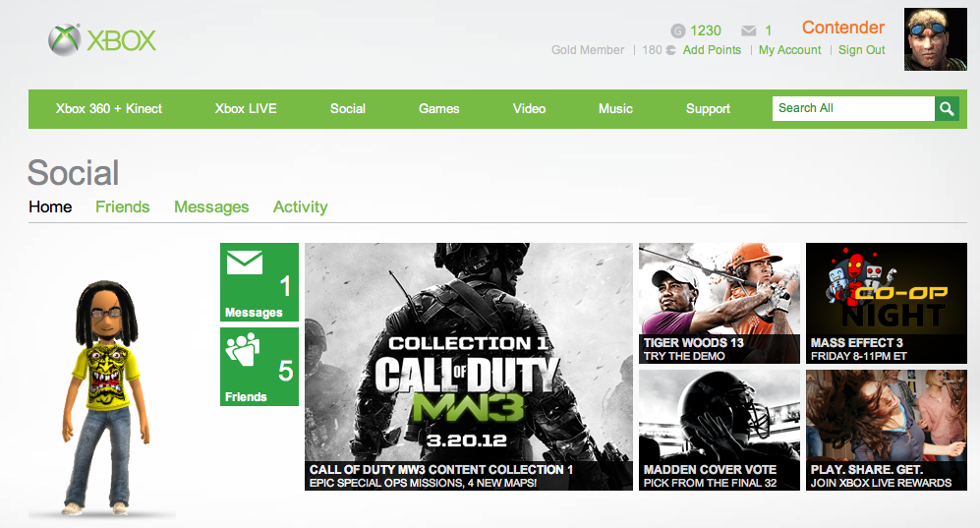
Task: Click the Add Points link
Action: click(712, 50)
